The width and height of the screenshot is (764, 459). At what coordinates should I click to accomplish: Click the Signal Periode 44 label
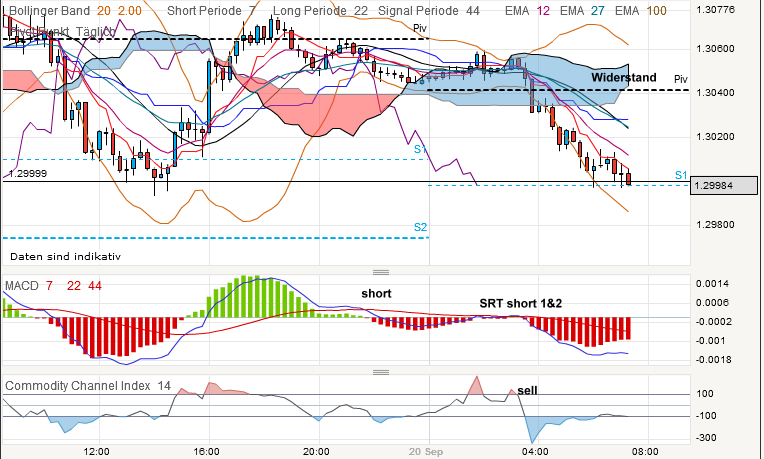click(429, 11)
